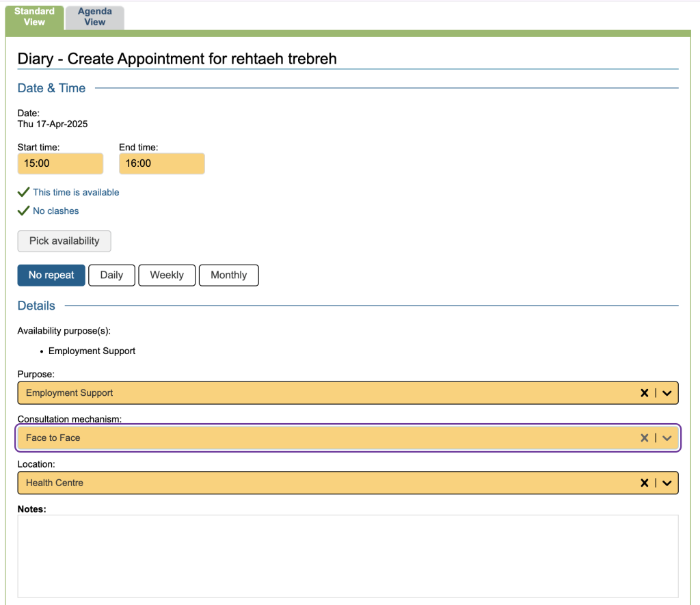The width and height of the screenshot is (700, 605).
Task: Click the Employment Support purpose value
Action: (70, 393)
